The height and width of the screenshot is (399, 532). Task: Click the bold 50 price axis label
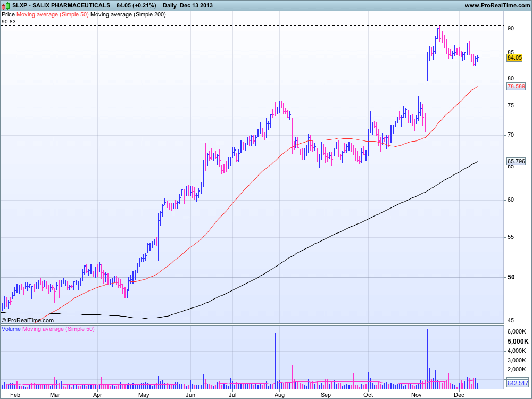(x=511, y=277)
